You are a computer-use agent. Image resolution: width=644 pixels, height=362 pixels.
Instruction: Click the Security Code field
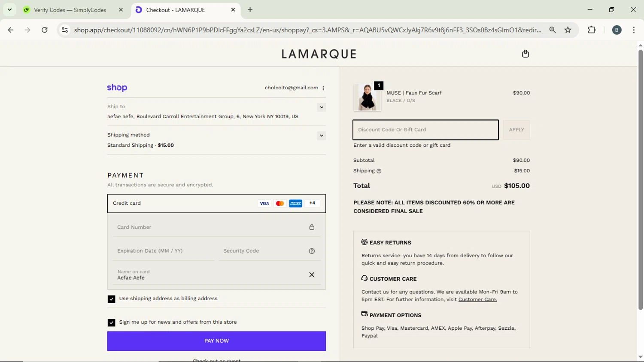point(269,251)
